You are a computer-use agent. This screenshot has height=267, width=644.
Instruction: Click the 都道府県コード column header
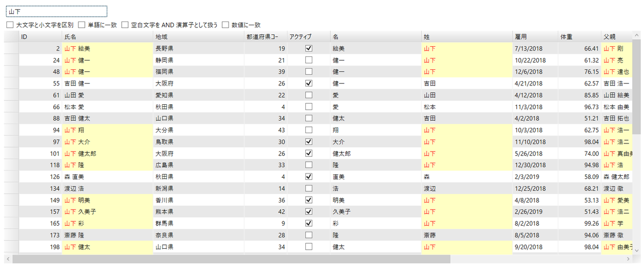[265, 37]
